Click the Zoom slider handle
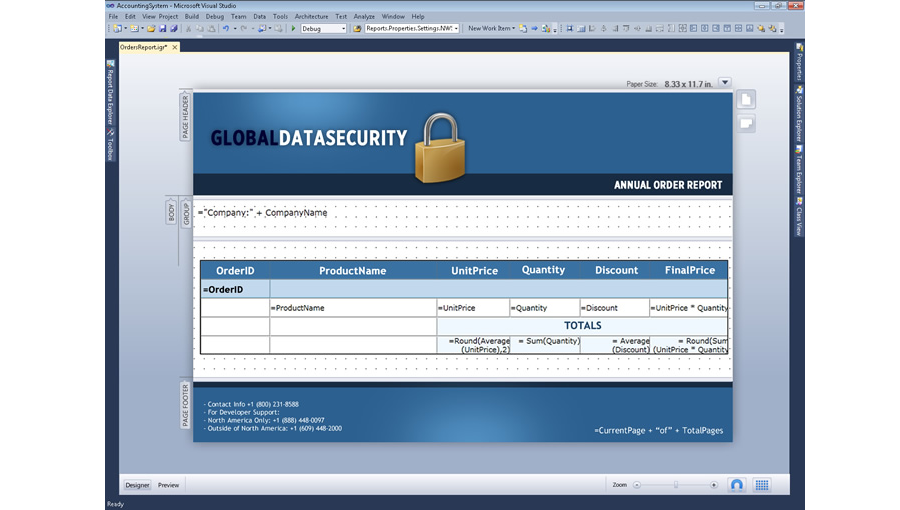This screenshot has width=900, height=510. point(676,485)
